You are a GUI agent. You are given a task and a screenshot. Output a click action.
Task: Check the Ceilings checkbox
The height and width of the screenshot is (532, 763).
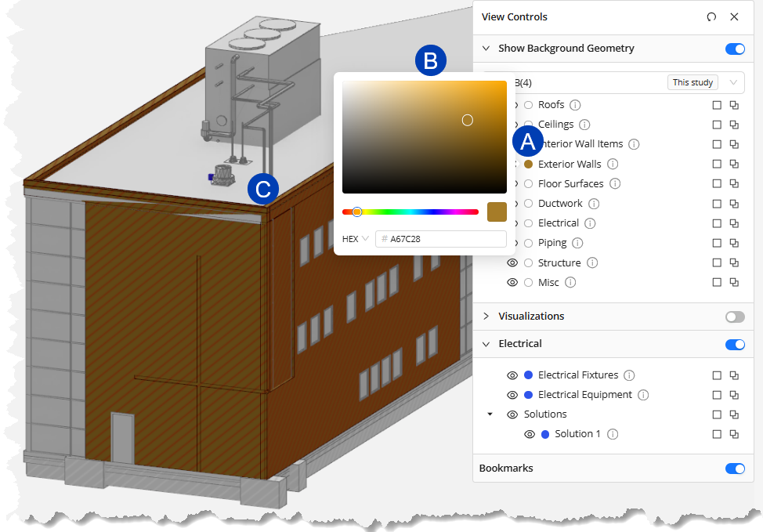tap(717, 125)
